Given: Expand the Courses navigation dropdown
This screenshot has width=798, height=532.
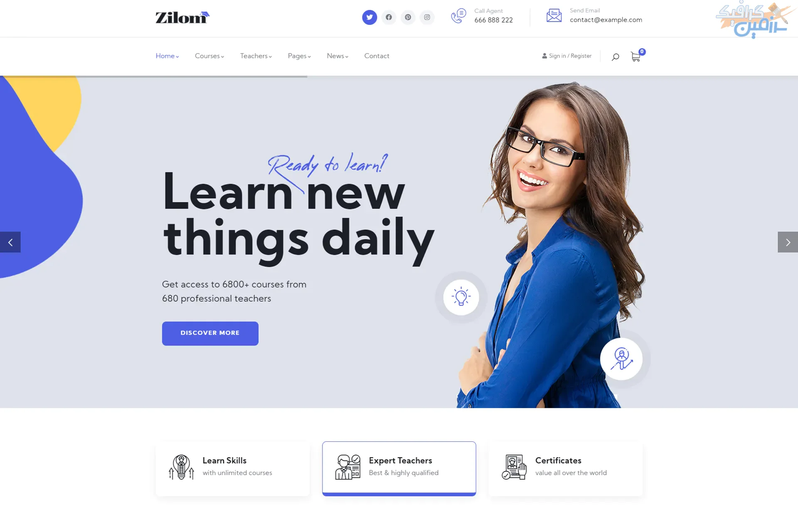Looking at the screenshot, I should 209,56.
